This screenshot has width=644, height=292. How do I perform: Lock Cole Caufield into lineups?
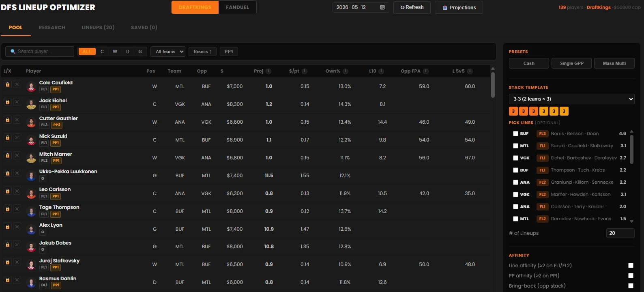click(x=7, y=84)
